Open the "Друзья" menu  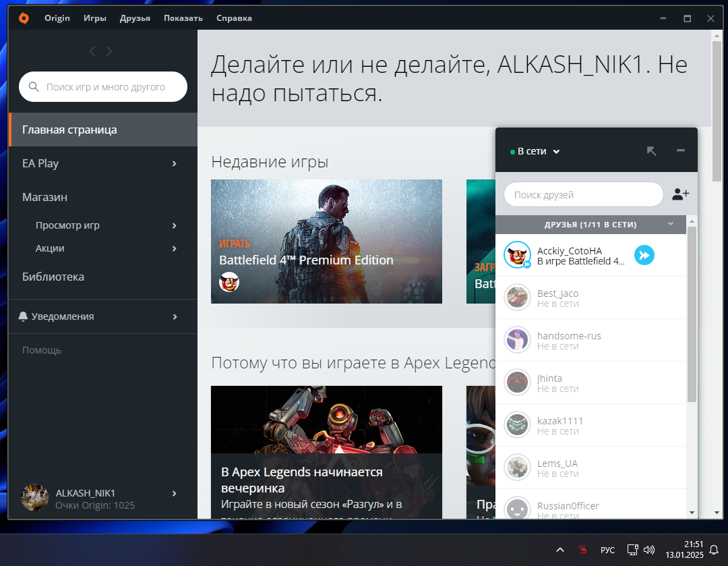tap(135, 18)
